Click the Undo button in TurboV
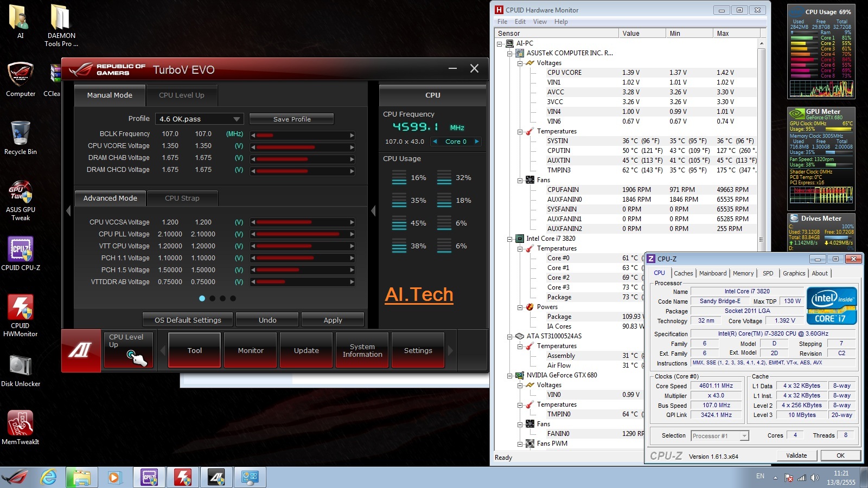The height and width of the screenshot is (488, 868). point(267,320)
